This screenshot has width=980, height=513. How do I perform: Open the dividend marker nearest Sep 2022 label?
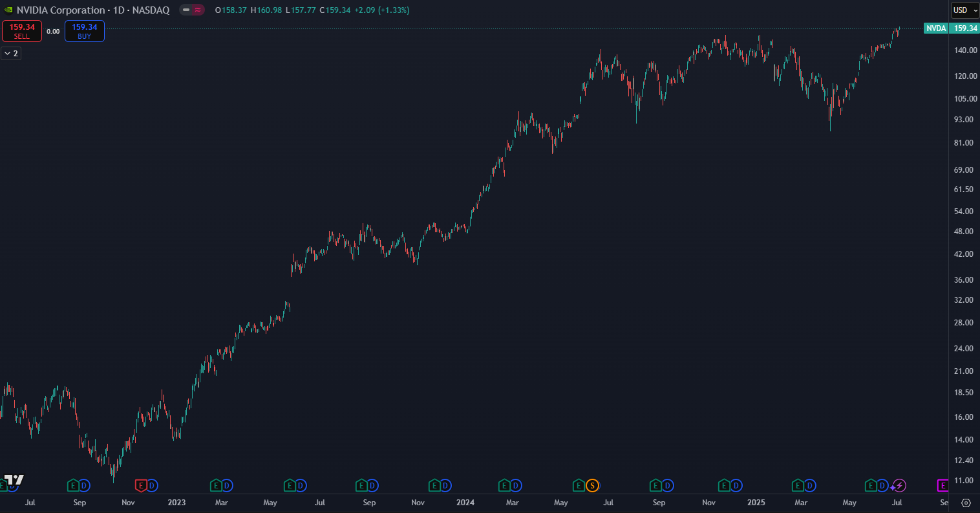85,485
